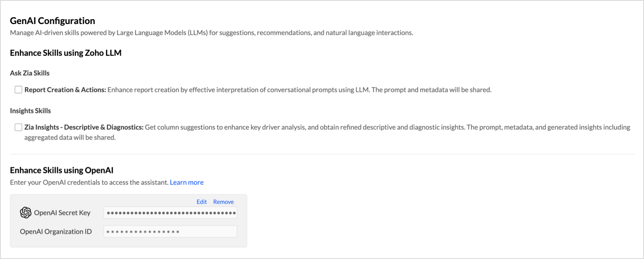Click Edit for the OpenAI credentials

coord(202,202)
